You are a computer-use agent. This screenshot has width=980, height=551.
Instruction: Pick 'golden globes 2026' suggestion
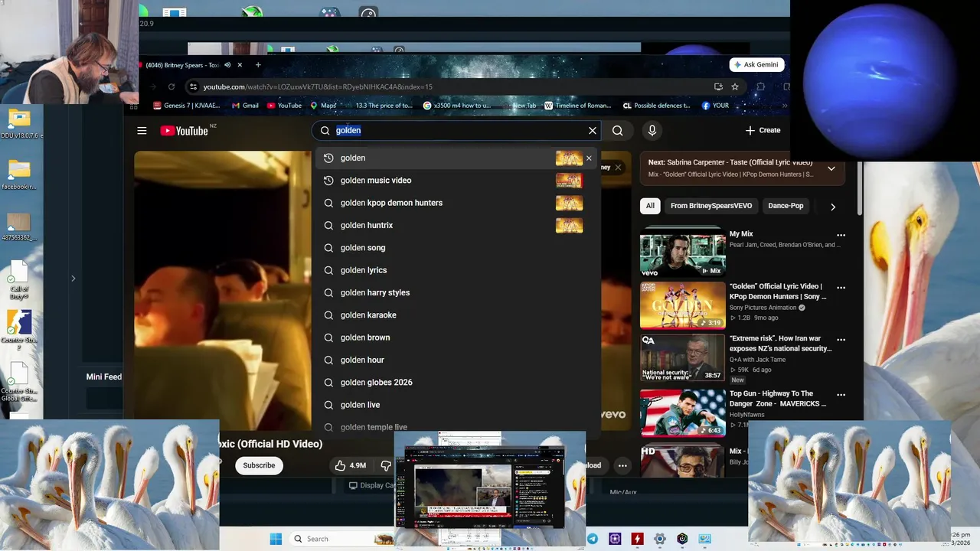click(456, 383)
